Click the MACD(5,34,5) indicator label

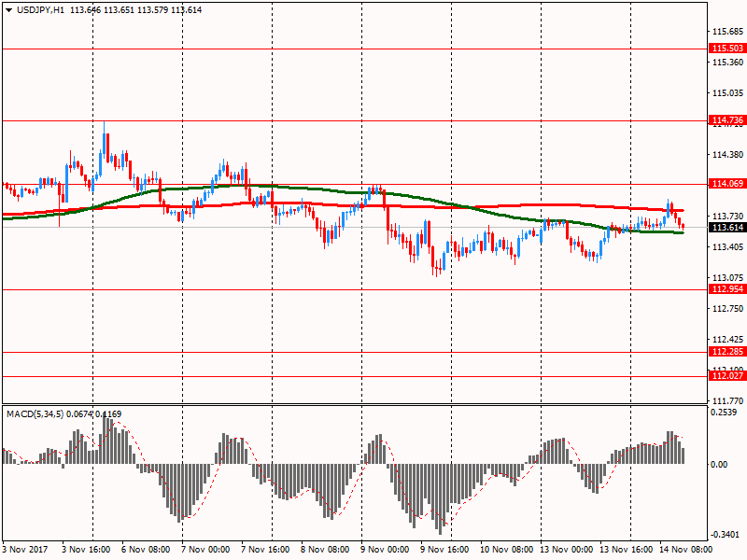(x=35, y=414)
